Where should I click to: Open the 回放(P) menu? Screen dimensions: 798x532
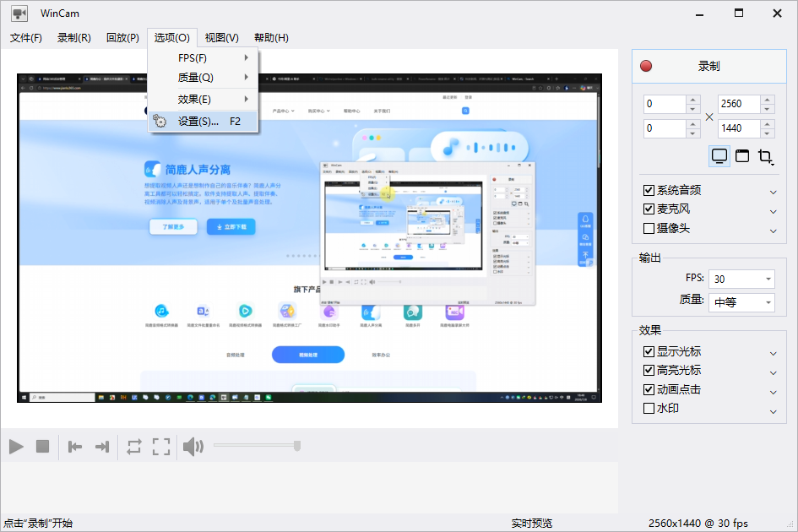coord(122,38)
